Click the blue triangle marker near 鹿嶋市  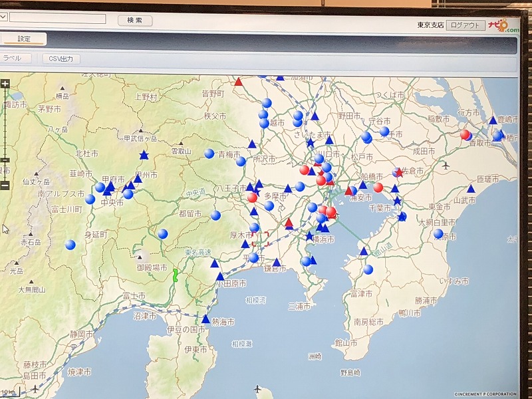point(493,120)
